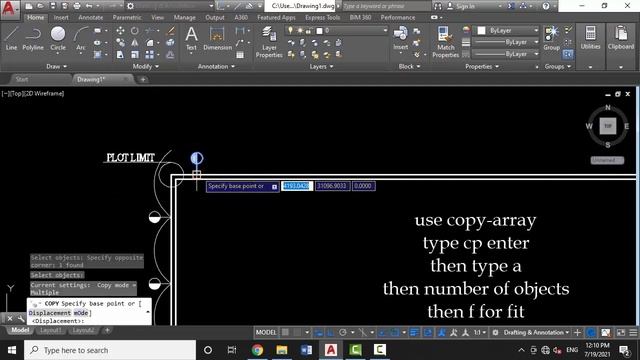The width and height of the screenshot is (640, 360).
Task: Expand the Layers panel
Action: (x=321, y=66)
